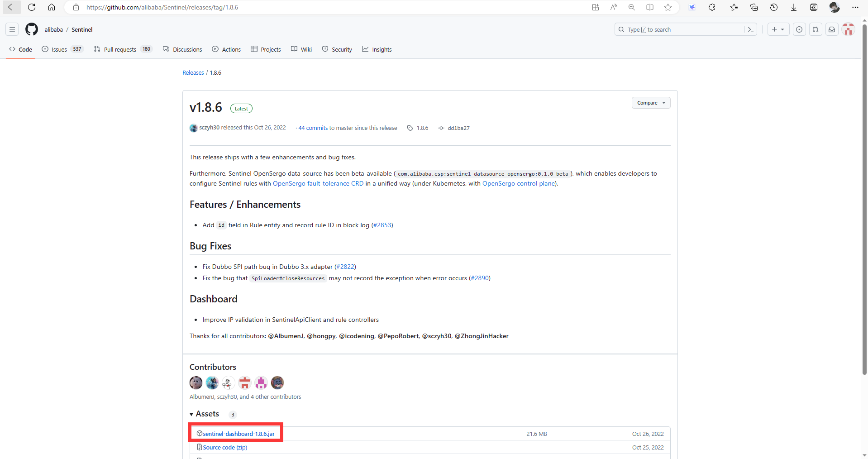Switch to the Pull requests tab
Screen dimensions: 868x459
pos(123,49)
